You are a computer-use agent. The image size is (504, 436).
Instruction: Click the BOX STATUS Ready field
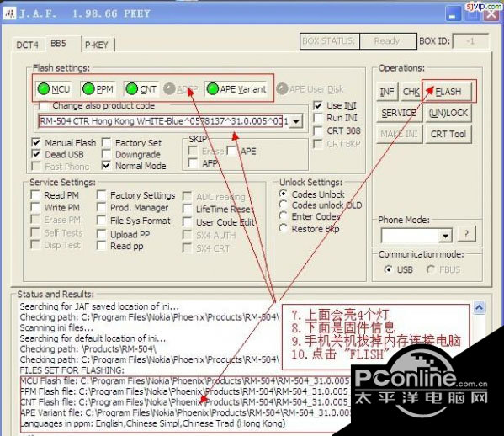(x=388, y=41)
